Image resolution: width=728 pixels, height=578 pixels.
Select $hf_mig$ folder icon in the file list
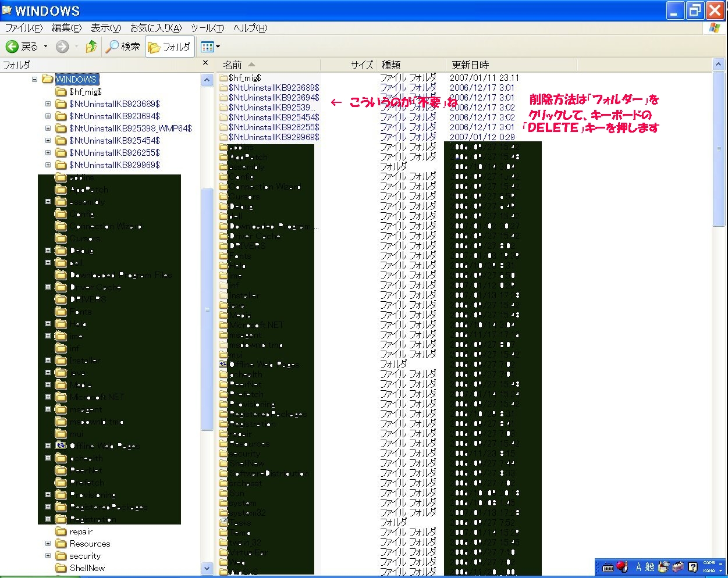pyautogui.click(x=223, y=78)
